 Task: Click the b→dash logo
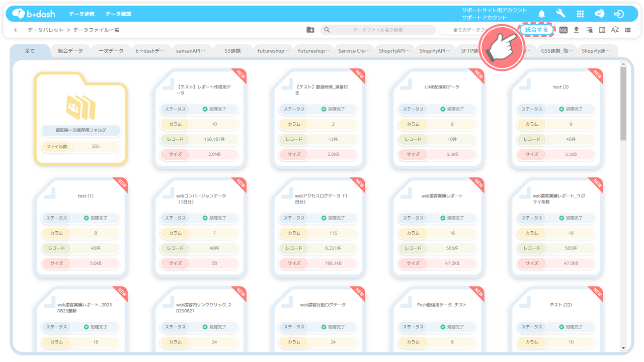(x=34, y=14)
